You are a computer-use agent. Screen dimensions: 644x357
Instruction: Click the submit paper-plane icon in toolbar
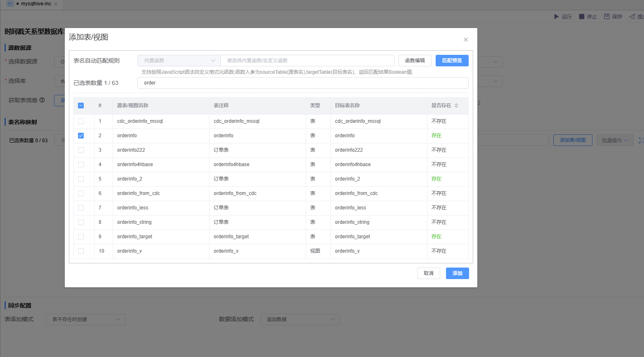[x=632, y=16]
